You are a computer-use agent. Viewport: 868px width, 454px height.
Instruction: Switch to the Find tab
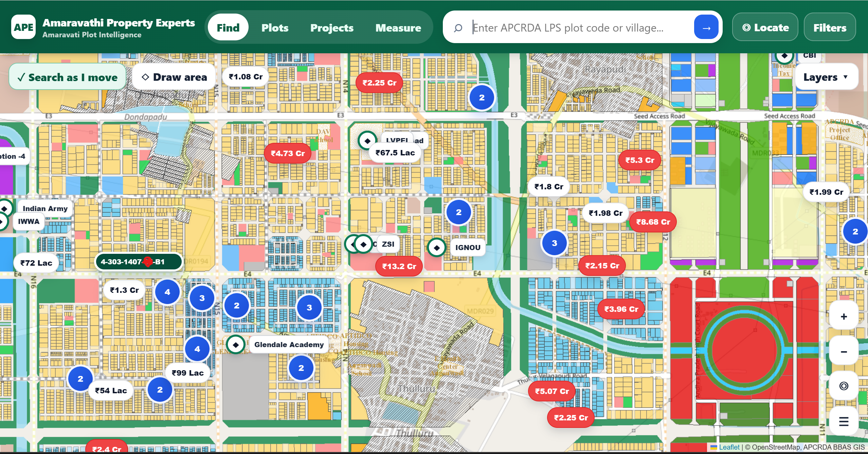pos(228,27)
